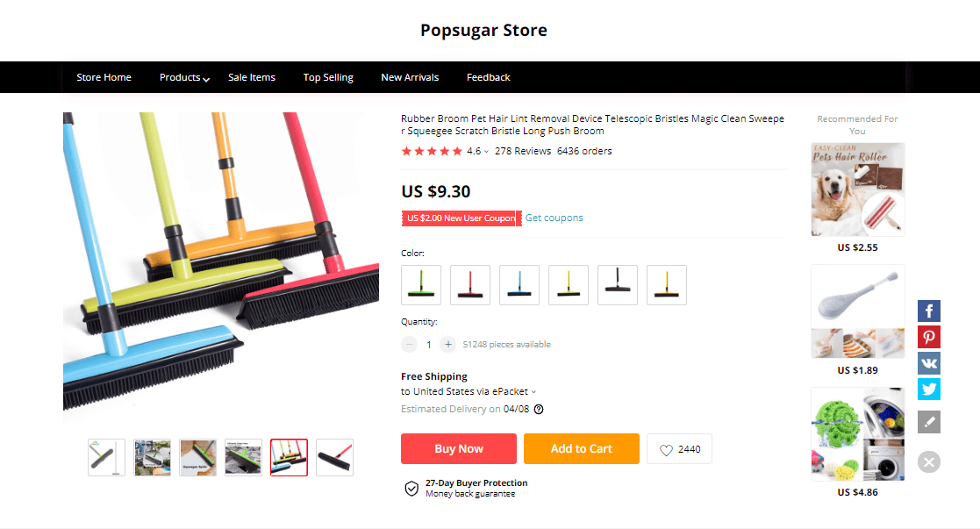
Task: Click the pencil edit icon in sidebar
Action: pyautogui.click(x=929, y=421)
